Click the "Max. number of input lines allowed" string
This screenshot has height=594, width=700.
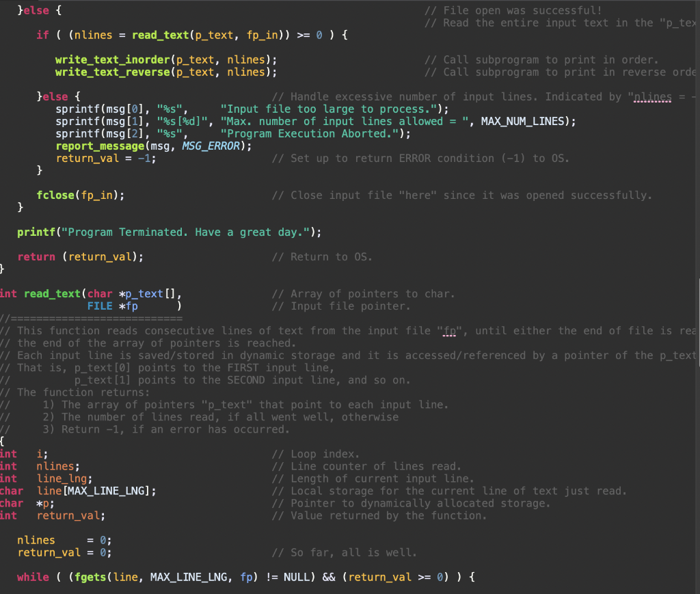pos(345,122)
